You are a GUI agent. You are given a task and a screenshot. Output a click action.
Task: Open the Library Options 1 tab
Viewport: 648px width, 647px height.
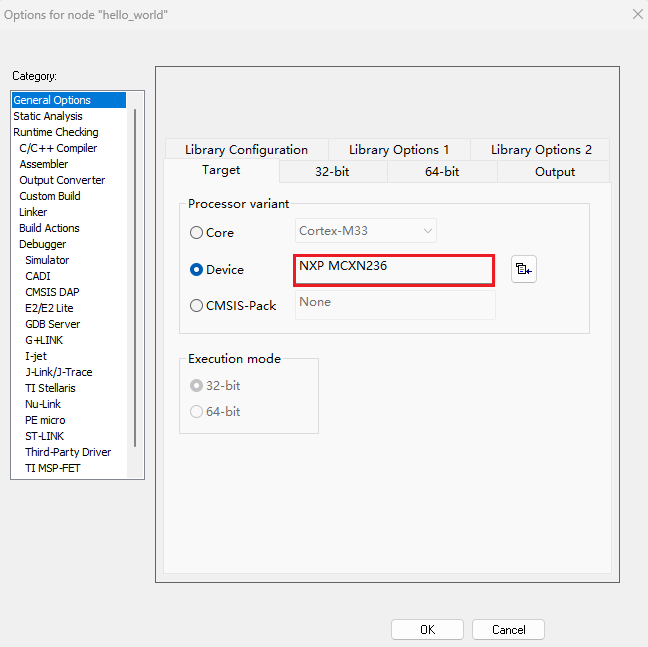click(398, 150)
